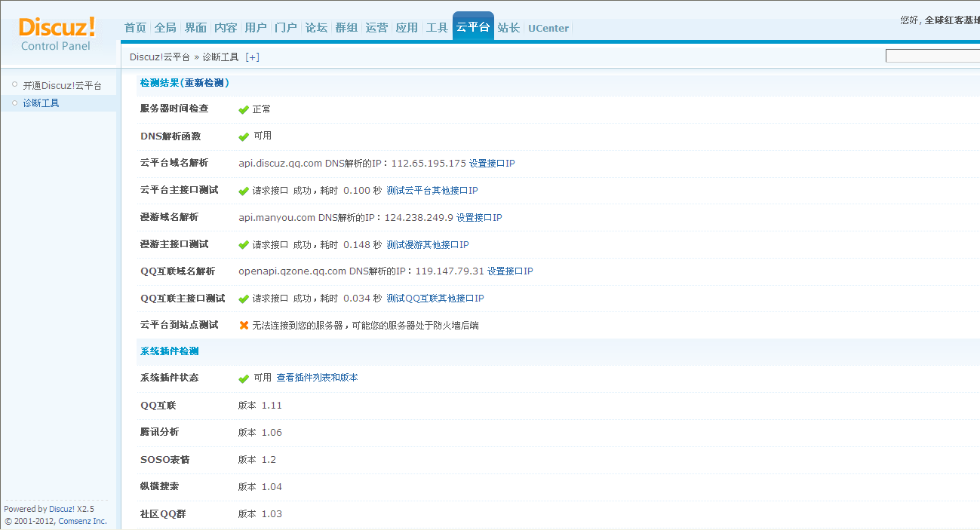Click the 0.148 秒 timing value
The height and width of the screenshot is (530, 980).
[x=362, y=244]
